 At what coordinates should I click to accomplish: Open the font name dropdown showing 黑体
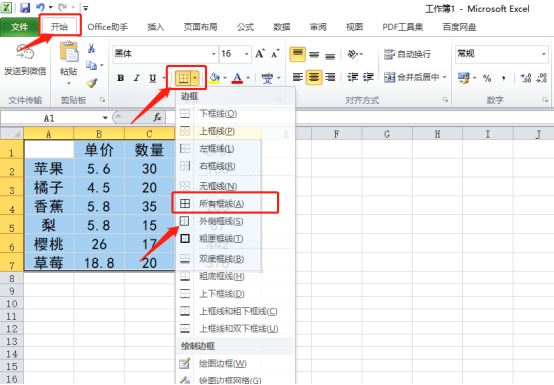213,54
